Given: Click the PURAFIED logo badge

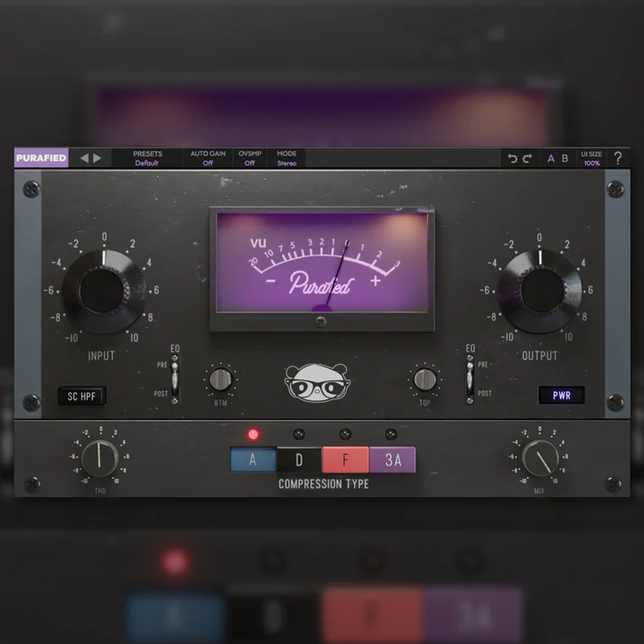Looking at the screenshot, I should click(41, 158).
